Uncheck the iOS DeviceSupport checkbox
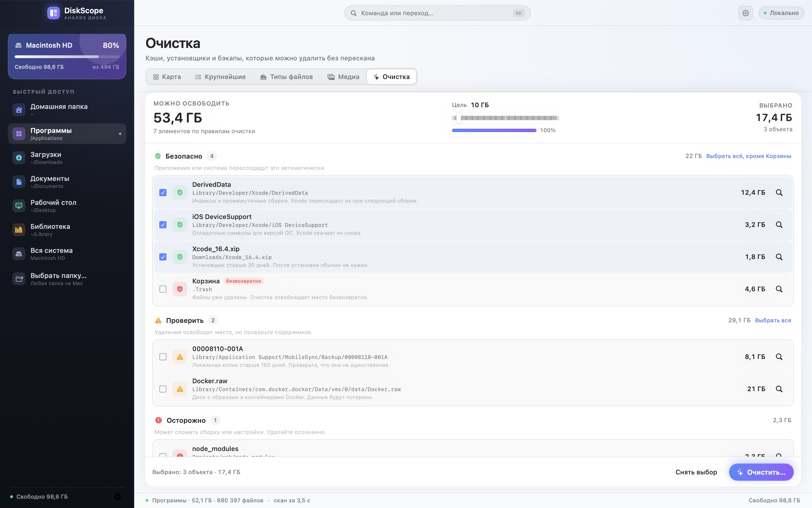Screen dimensions: 812x508 tap(163, 225)
